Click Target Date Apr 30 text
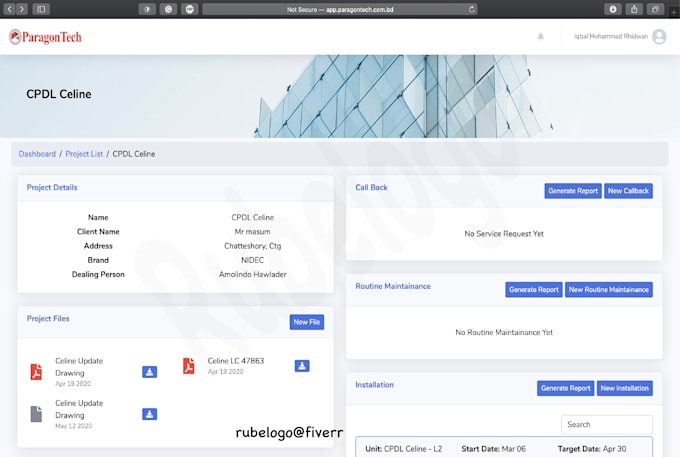The height and width of the screenshot is (457, 680). [x=592, y=449]
